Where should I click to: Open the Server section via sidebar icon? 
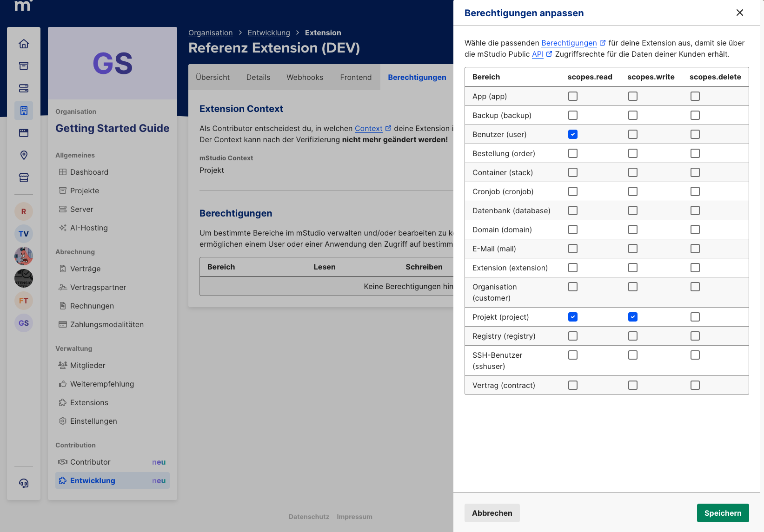point(24,88)
